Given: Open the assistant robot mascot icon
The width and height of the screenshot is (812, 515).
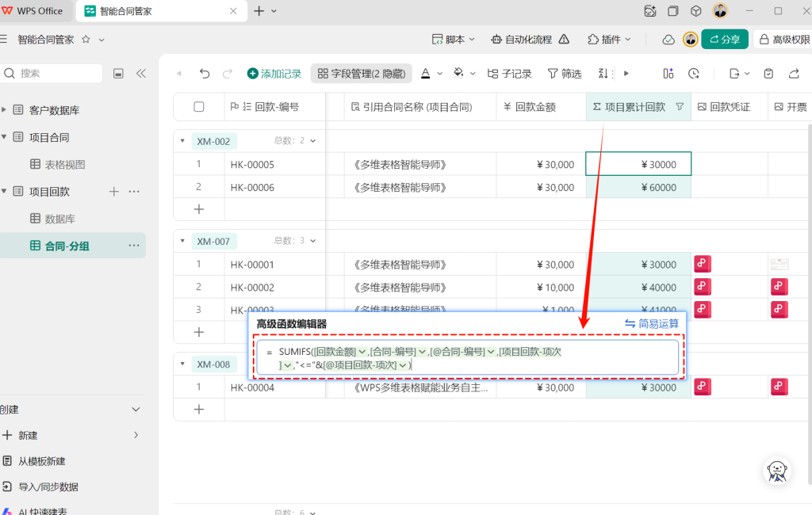Looking at the screenshot, I should click(777, 471).
